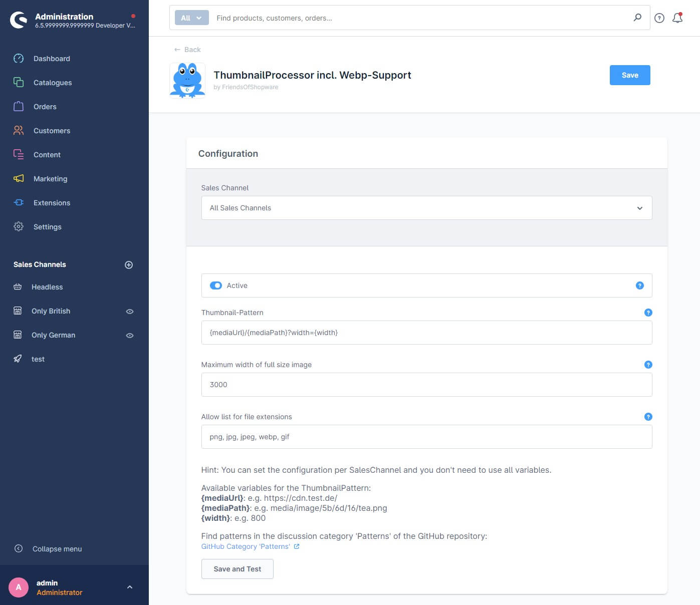The image size is (700, 605).
Task: Click the Customers people icon
Action: (19, 130)
